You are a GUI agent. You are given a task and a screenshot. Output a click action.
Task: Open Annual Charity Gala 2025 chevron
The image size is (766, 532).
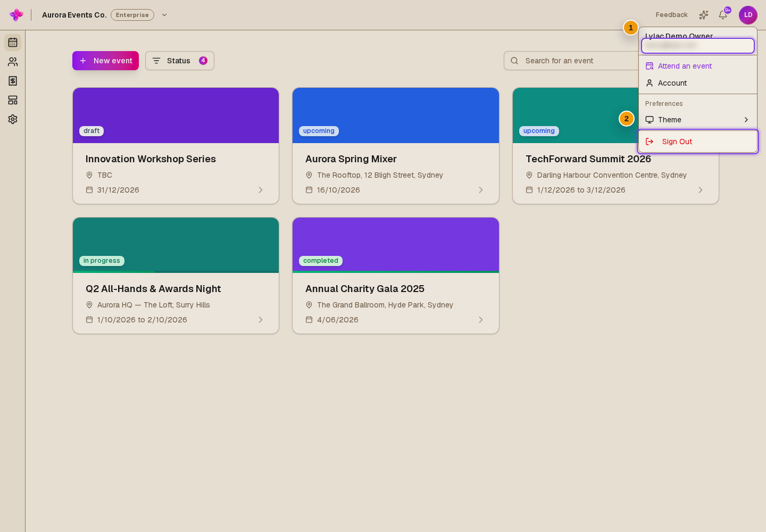[x=481, y=320]
